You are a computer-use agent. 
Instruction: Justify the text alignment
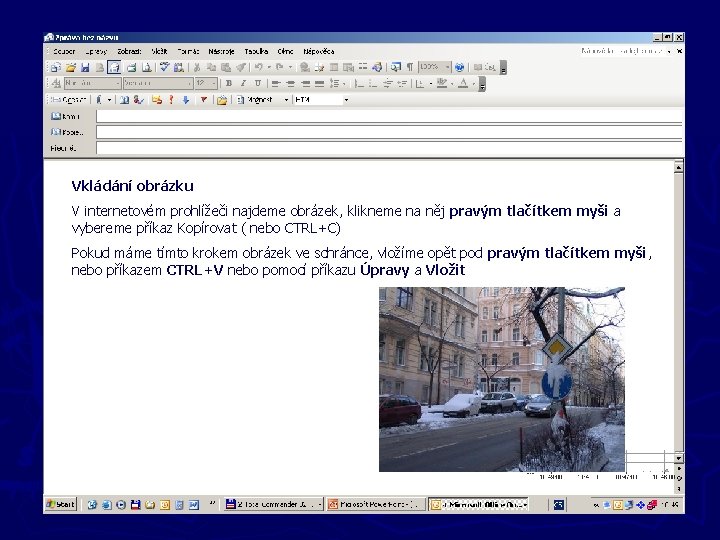tap(319, 84)
